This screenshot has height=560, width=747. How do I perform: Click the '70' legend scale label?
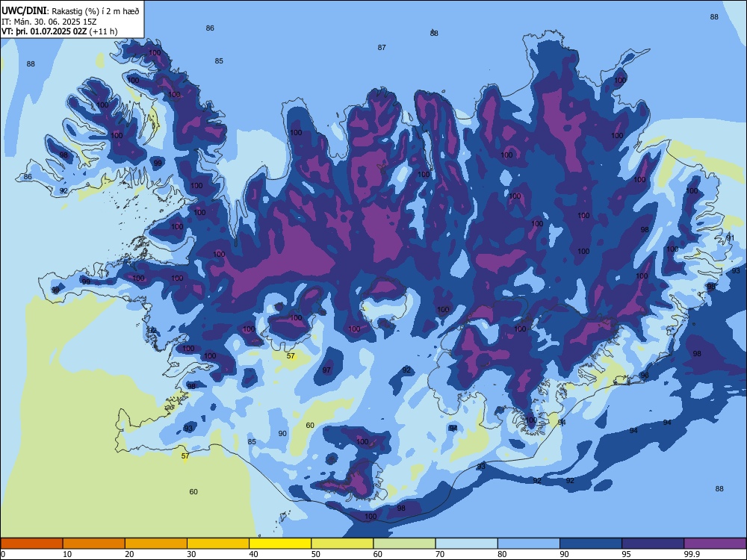tap(440, 554)
